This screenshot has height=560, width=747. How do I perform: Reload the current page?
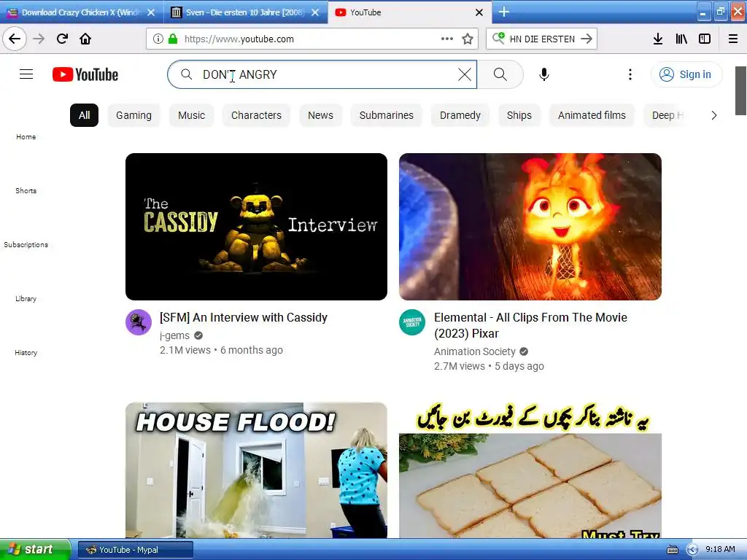pos(63,39)
